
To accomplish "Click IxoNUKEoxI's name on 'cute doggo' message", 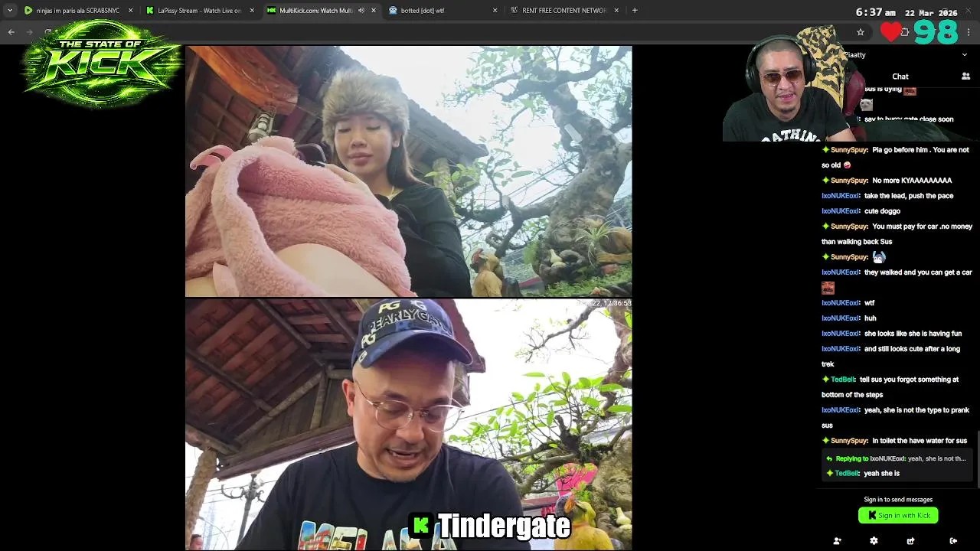I will (x=841, y=211).
